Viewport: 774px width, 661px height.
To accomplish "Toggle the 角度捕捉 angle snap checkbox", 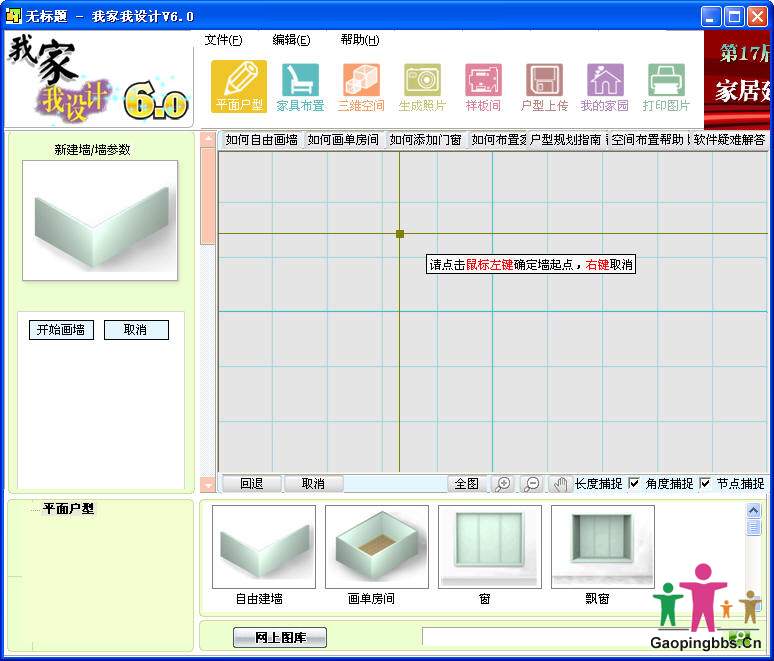I will pyautogui.click(x=634, y=484).
